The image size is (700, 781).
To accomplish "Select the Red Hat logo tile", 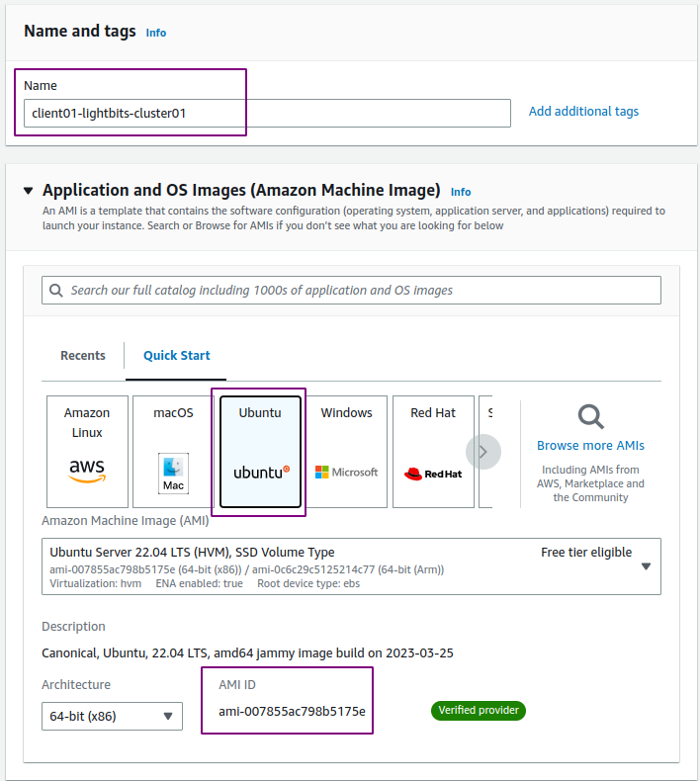I will 433,452.
